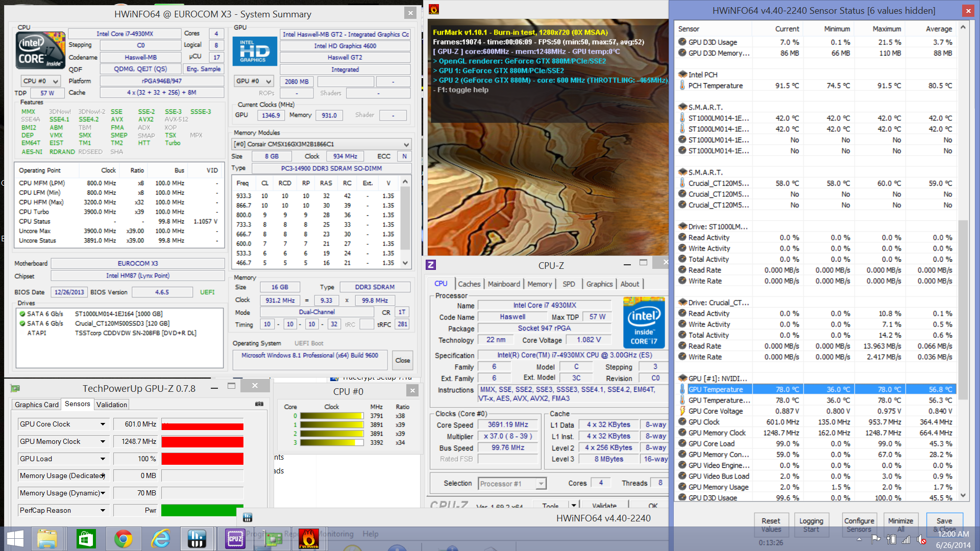Click the muted volume tray icon
Image resolution: width=980 pixels, height=551 pixels.
point(921,539)
